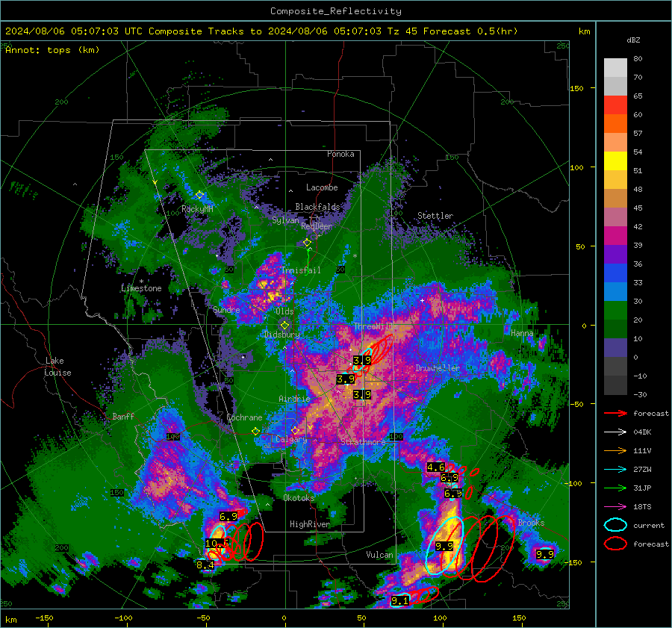Select the 4.6 storm top label
Image resolution: width=672 pixels, height=628 pixels.
tap(436, 467)
